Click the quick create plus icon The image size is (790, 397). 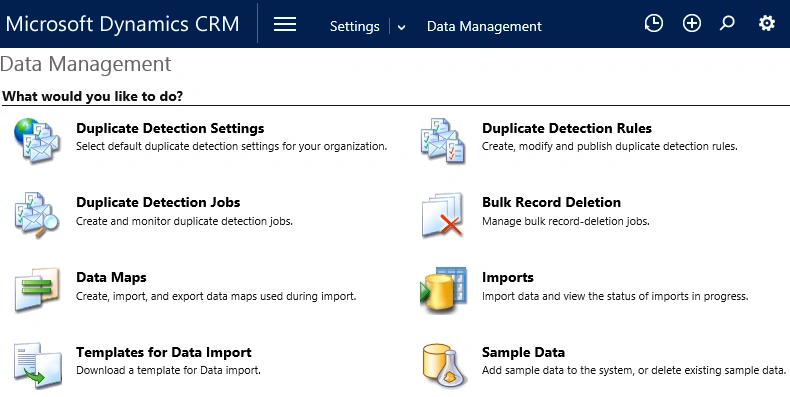(x=691, y=23)
